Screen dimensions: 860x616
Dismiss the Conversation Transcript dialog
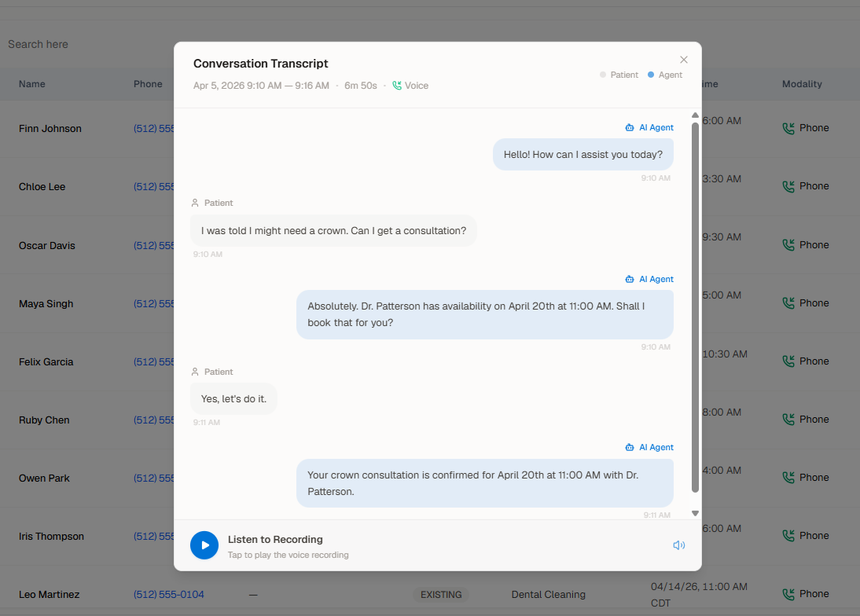coord(683,59)
